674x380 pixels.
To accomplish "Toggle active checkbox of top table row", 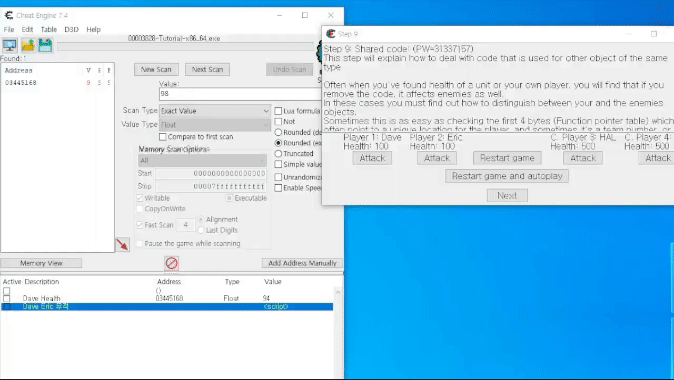I will [6, 291].
